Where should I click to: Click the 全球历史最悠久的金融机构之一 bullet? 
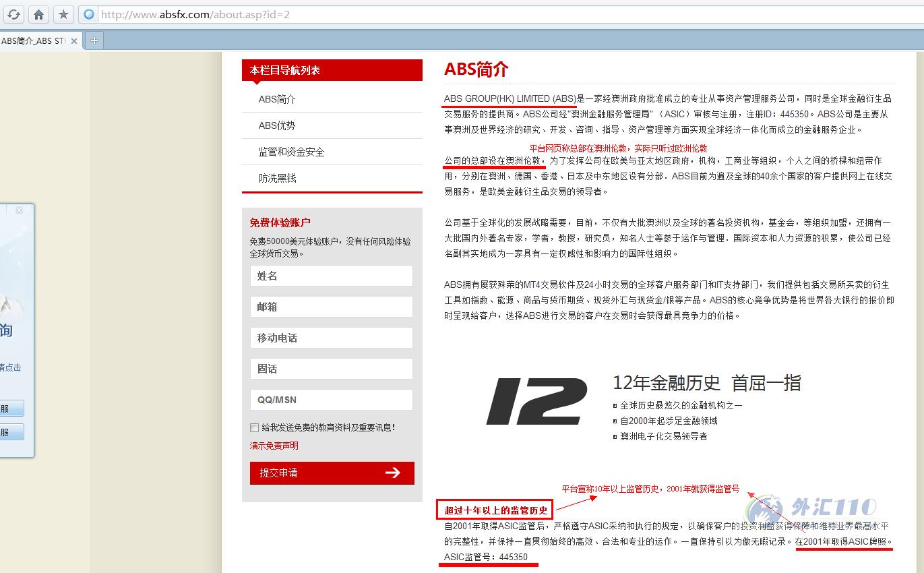click(x=681, y=405)
